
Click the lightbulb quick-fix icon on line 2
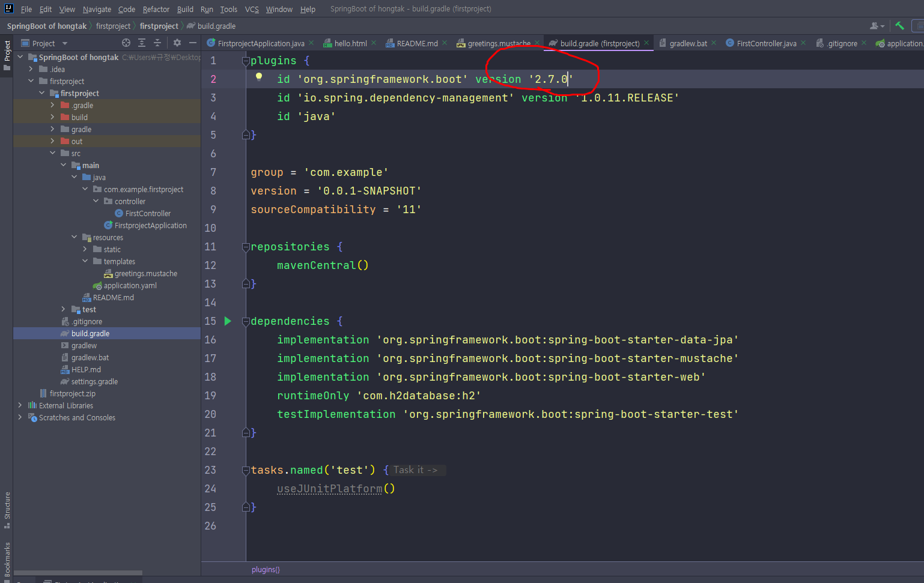pos(259,77)
